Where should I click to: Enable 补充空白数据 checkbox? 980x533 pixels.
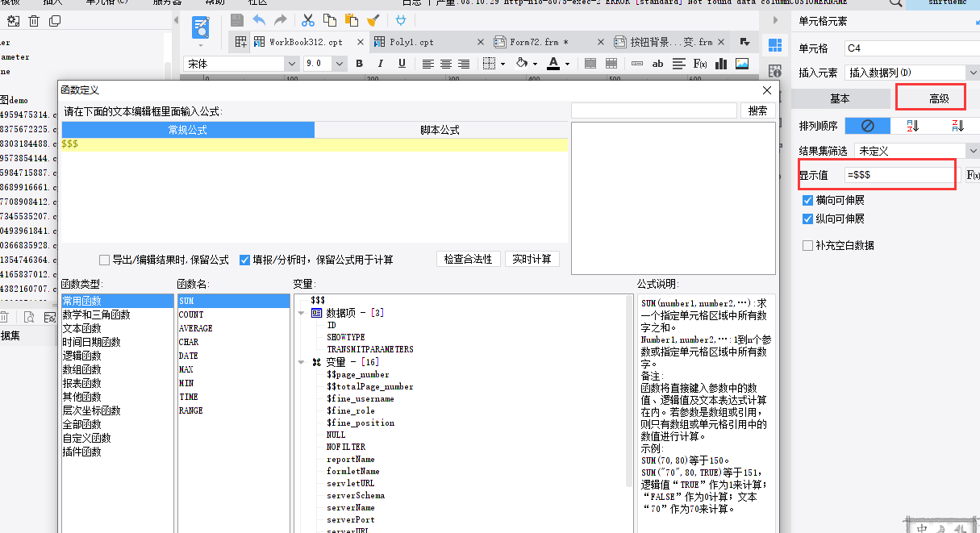(x=807, y=245)
